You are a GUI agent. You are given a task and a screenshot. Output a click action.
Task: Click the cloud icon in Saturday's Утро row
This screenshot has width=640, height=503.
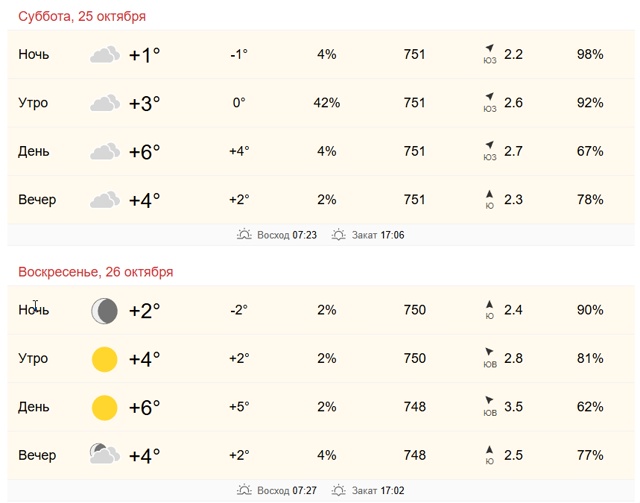(104, 103)
